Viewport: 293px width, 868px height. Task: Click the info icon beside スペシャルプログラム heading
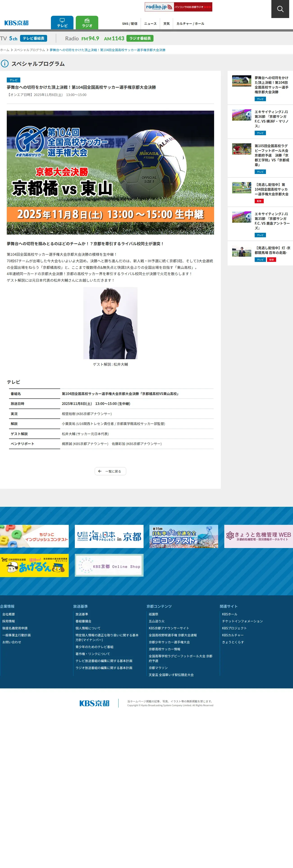click(5, 64)
